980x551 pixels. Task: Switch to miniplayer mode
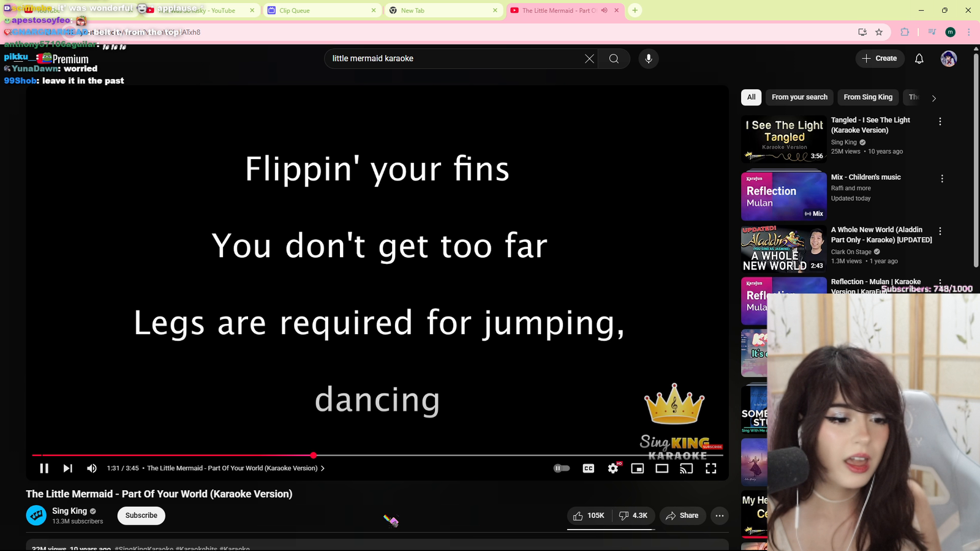(638, 468)
